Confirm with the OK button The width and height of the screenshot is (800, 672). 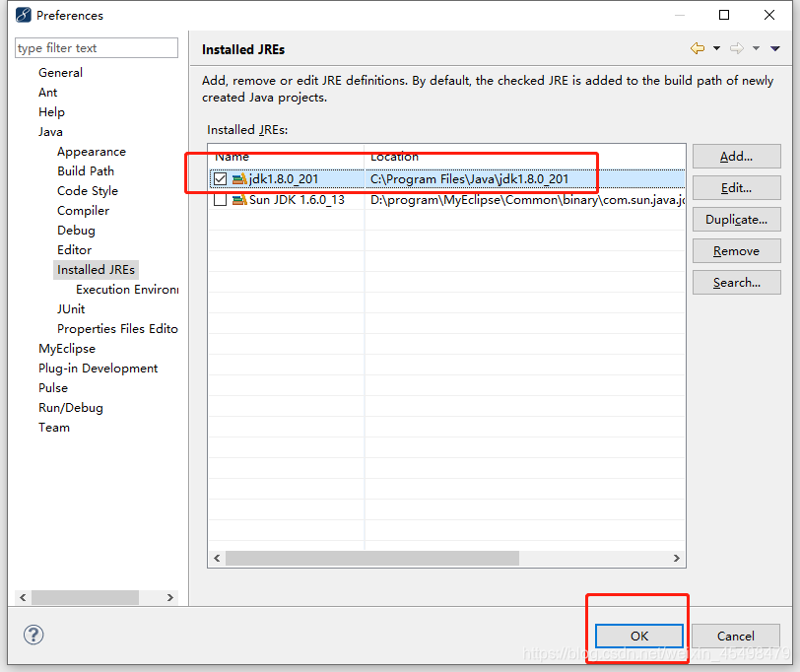click(638, 636)
